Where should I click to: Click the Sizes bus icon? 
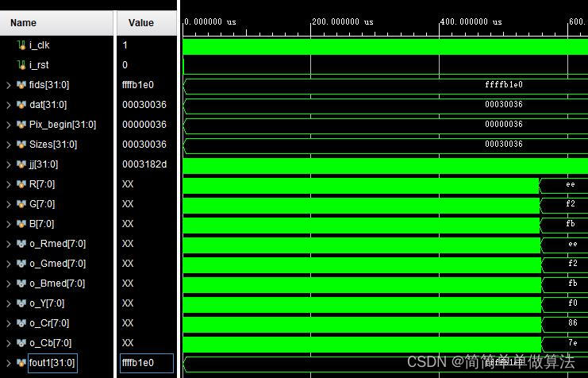tap(21, 145)
